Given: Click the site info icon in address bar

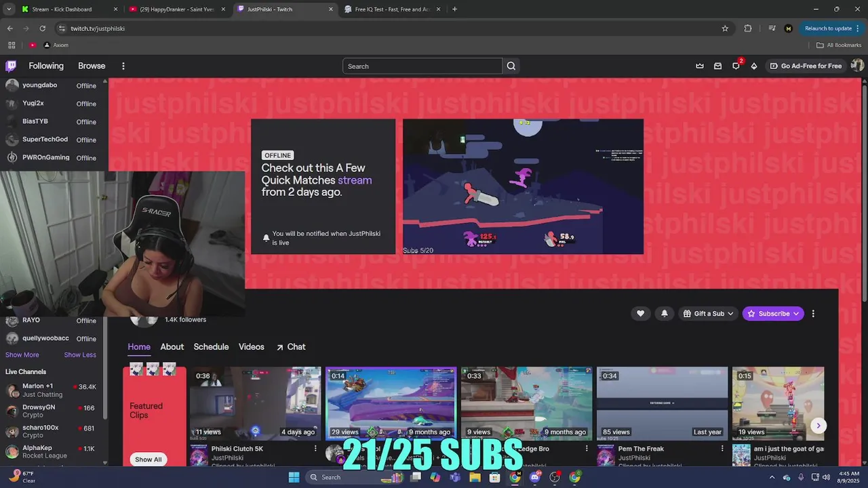Looking at the screenshot, I should (62, 28).
